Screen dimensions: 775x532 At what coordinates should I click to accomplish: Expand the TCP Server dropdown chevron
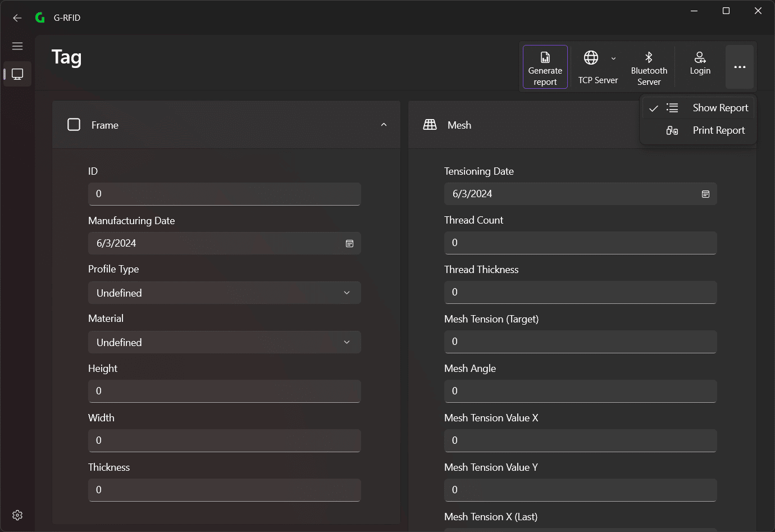613,58
